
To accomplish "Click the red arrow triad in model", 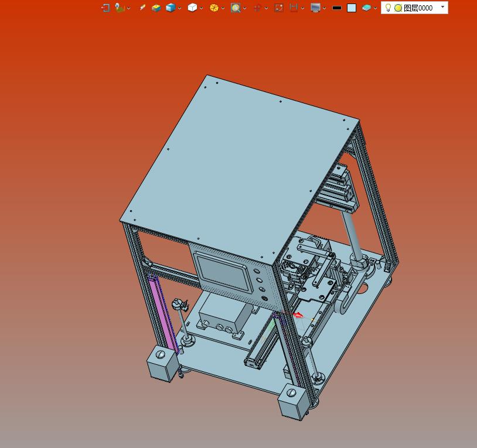I will 298,315.
